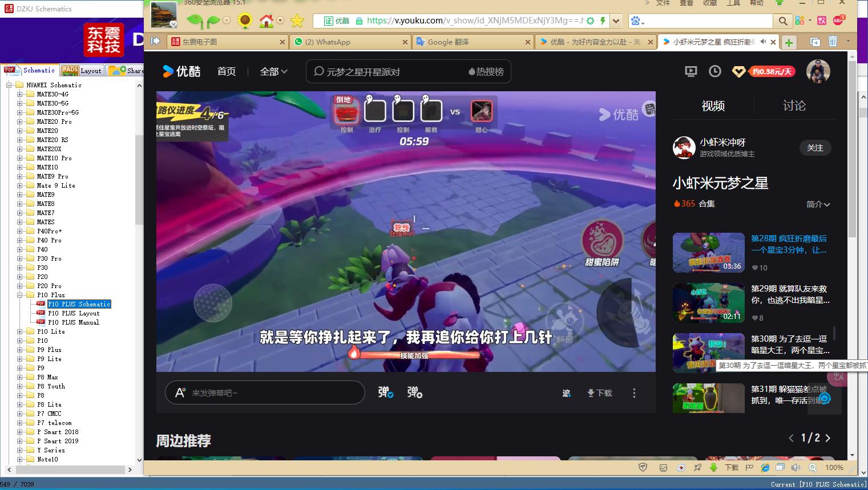Open the 第29期 episode thumbnail
The width and height of the screenshot is (868, 490).
click(x=709, y=303)
